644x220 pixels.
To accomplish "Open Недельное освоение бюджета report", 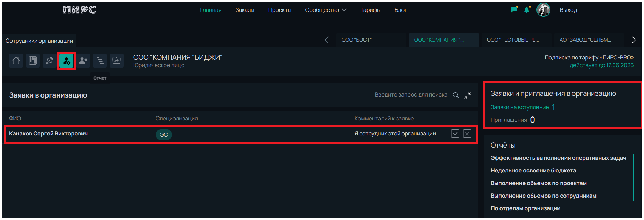I will pyautogui.click(x=533, y=171).
